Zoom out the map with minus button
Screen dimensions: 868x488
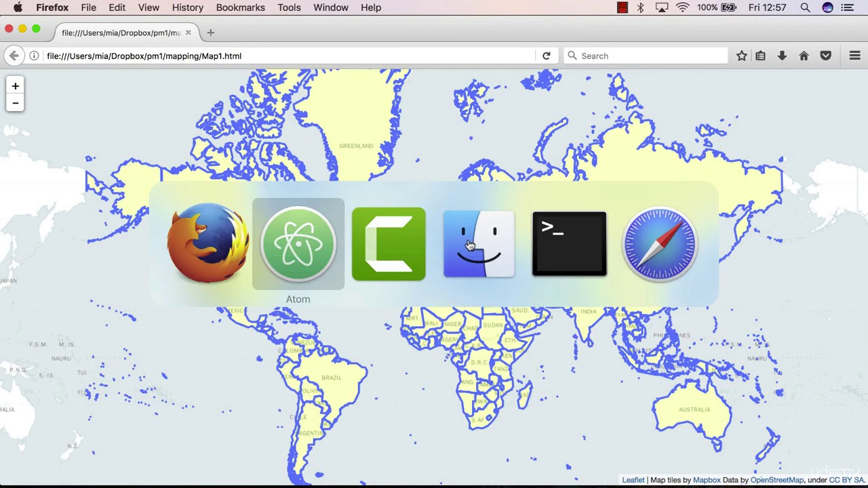tap(15, 103)
